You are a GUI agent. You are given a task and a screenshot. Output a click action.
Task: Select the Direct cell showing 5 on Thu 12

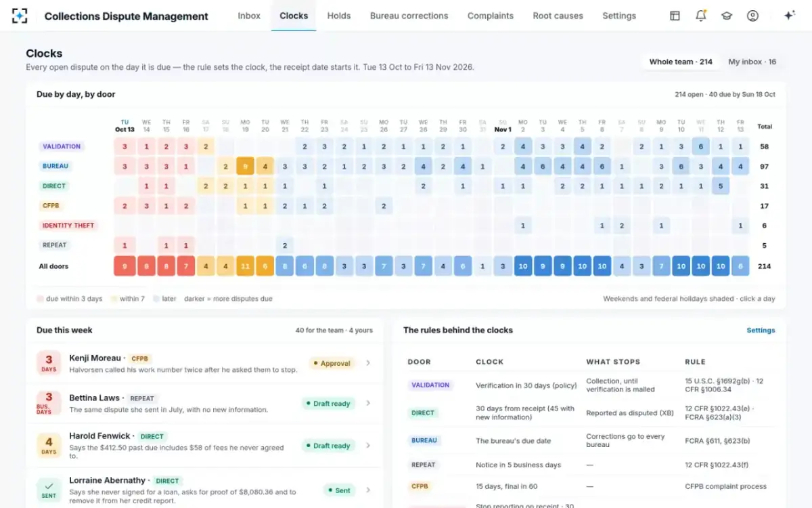point(721,186)
